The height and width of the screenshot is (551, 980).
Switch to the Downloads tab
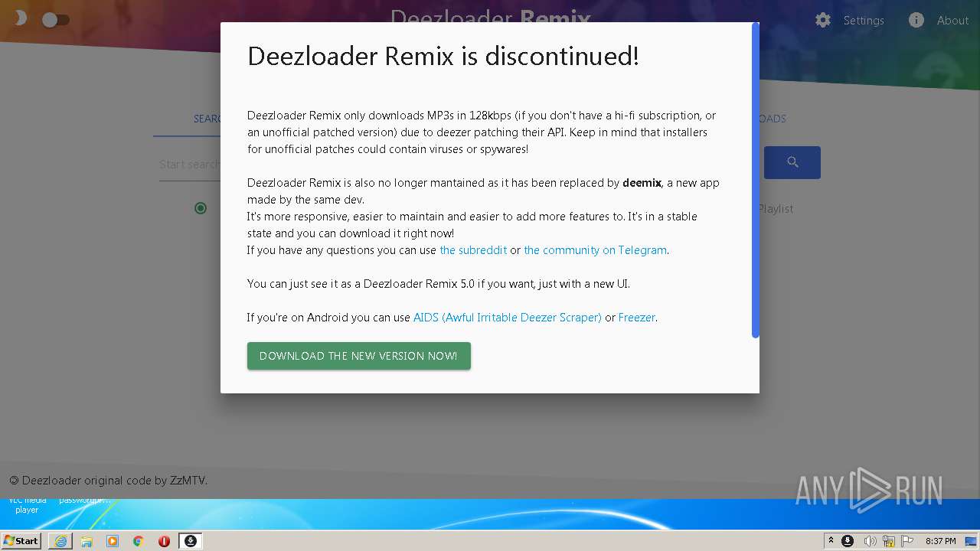pyautogui.click(x=773, y=119)
